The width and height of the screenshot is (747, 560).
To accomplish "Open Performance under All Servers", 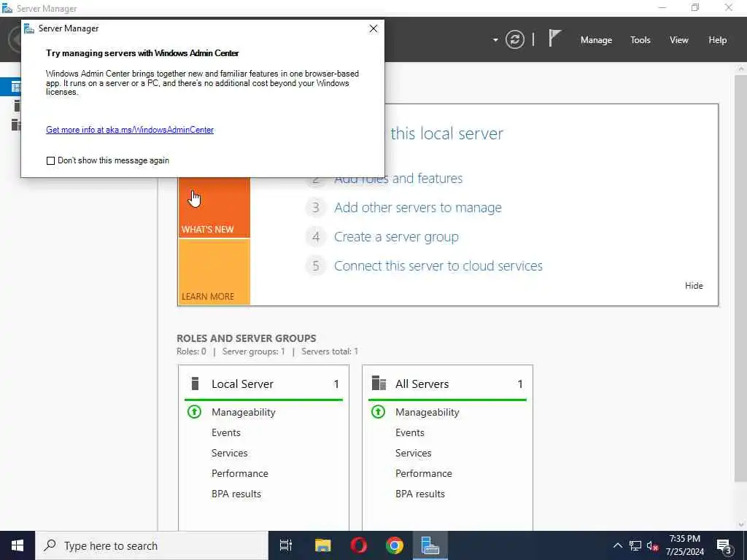I will 424,474.
